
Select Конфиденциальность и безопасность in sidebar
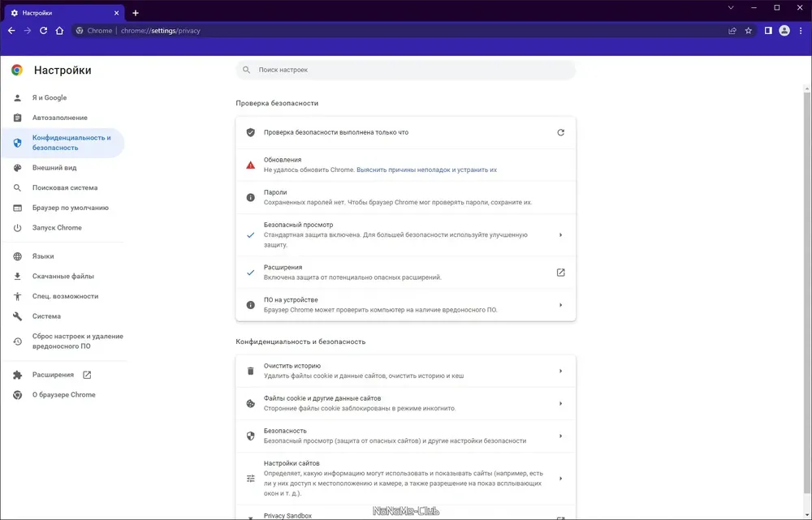63,143
